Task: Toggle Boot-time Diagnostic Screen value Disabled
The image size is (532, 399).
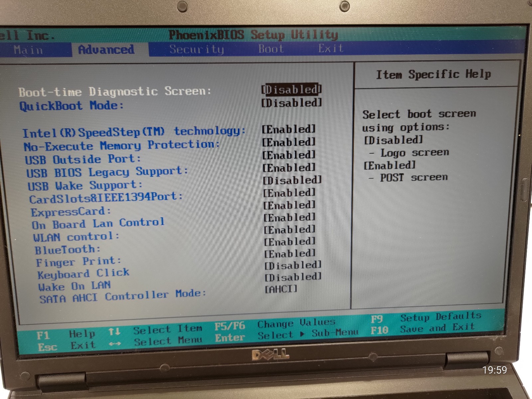Action: 292,89
